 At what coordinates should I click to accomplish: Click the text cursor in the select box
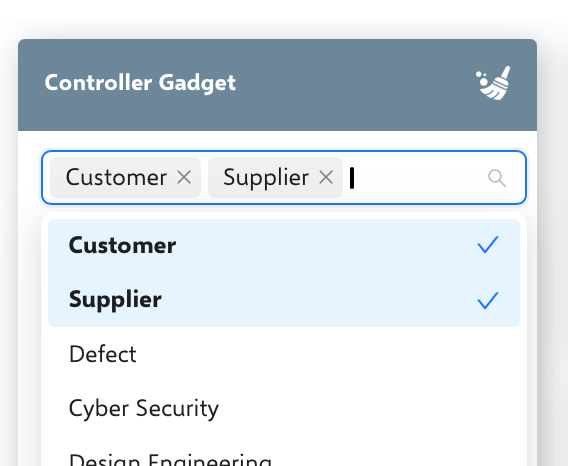352,178
